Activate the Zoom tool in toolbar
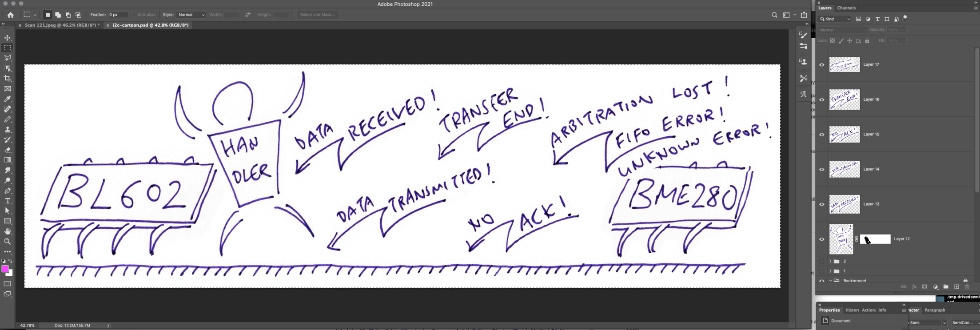Screen dimensions: 980x330 pyautogui.click(x=8, y=242)
